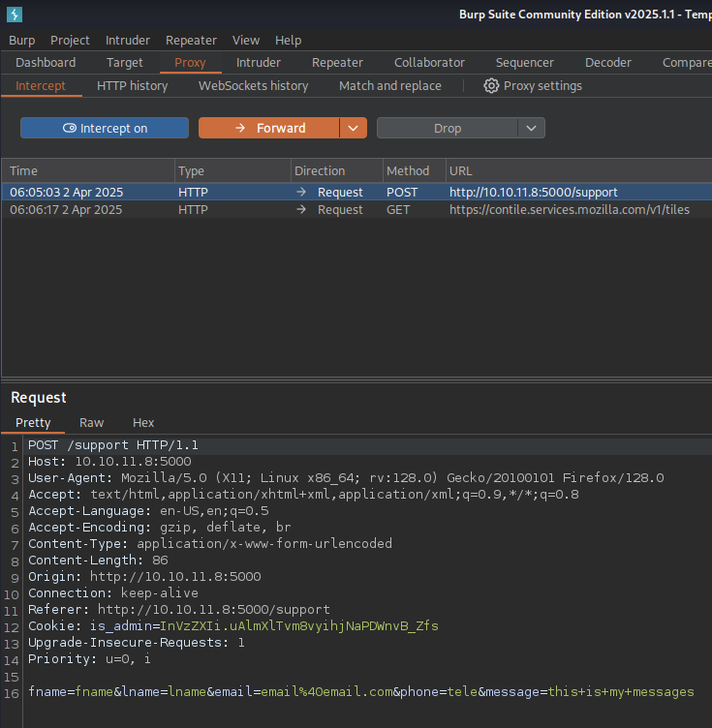Open the Repeater menu
712x728 pixels.
pos(191,40)
